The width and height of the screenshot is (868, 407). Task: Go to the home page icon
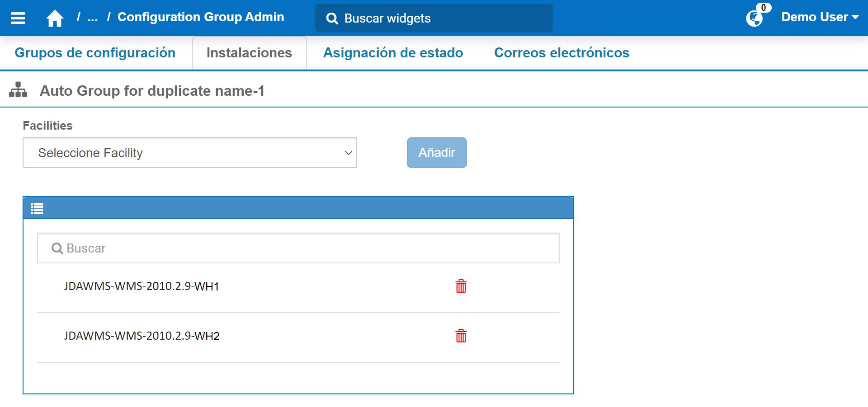coord(55,19)
